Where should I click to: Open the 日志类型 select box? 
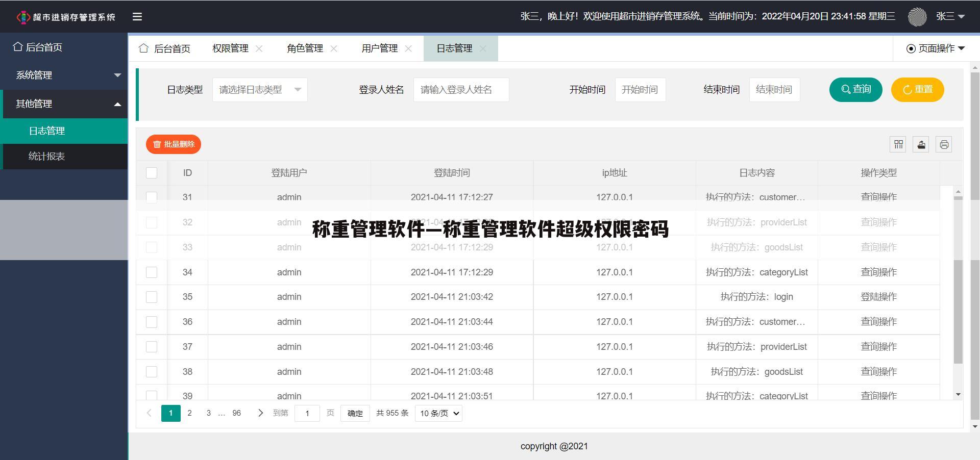click(x=260, y=90)
